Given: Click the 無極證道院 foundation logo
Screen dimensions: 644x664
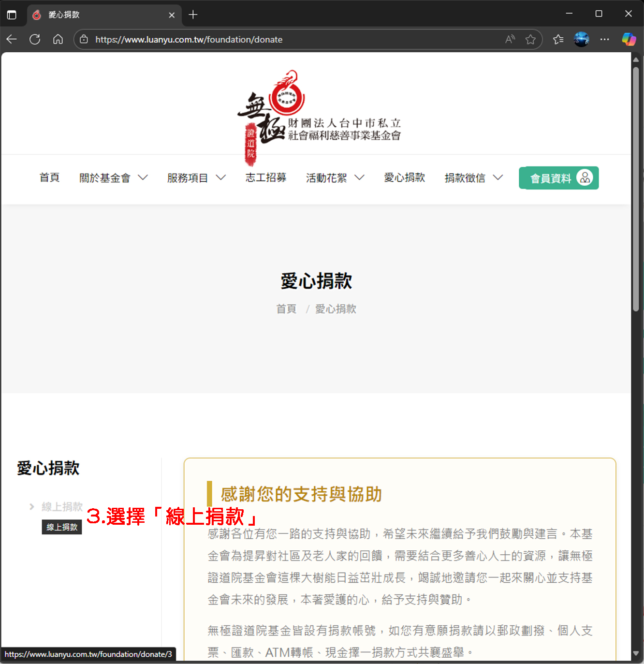Looking at the screenshot, I should tap(319, 118).
